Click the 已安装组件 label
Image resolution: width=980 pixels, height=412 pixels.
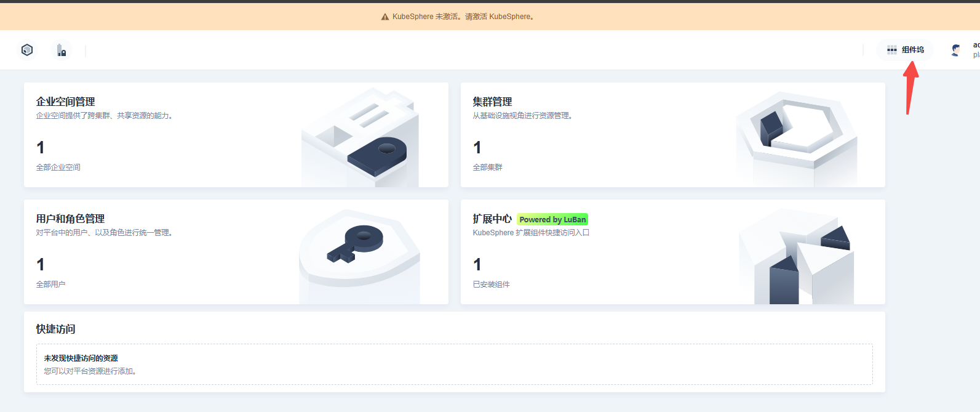click(492, 285)
